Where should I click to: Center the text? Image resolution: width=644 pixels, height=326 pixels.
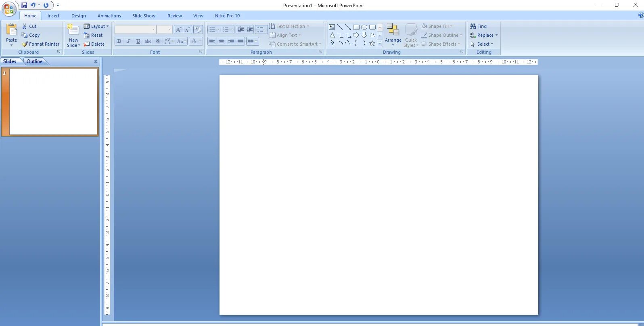[x=222, y=41]
